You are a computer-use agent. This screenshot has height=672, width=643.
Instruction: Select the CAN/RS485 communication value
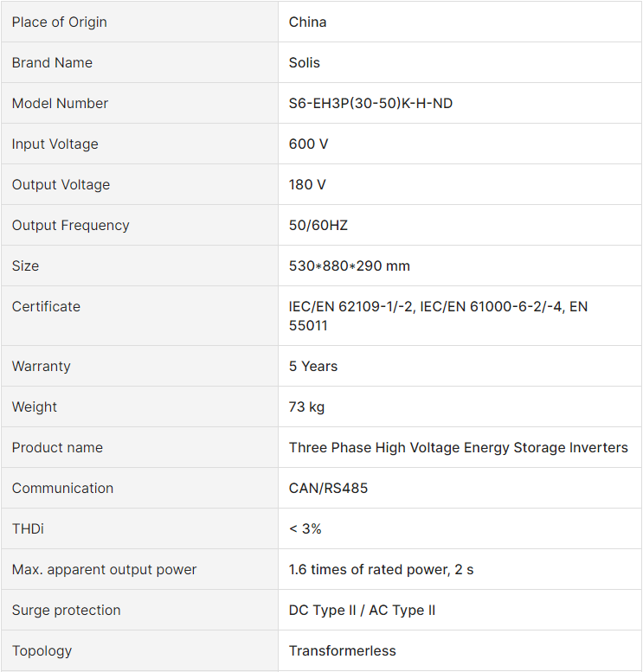point(328,488)
